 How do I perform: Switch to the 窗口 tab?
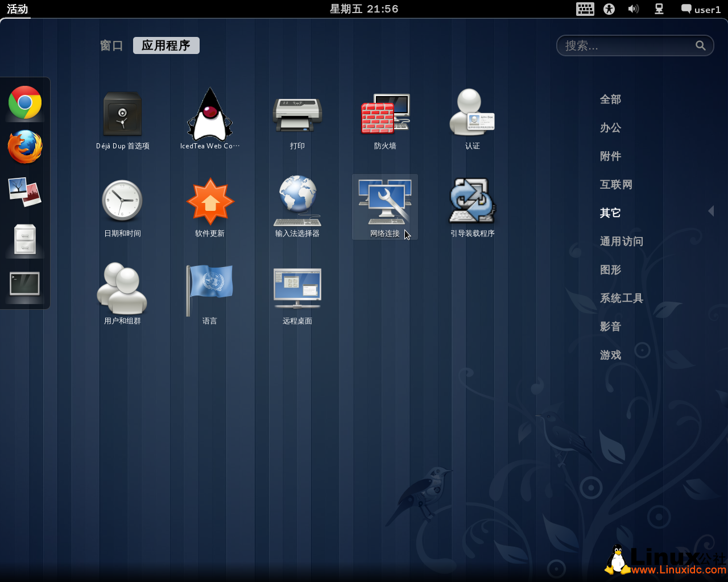pos(111,45)
